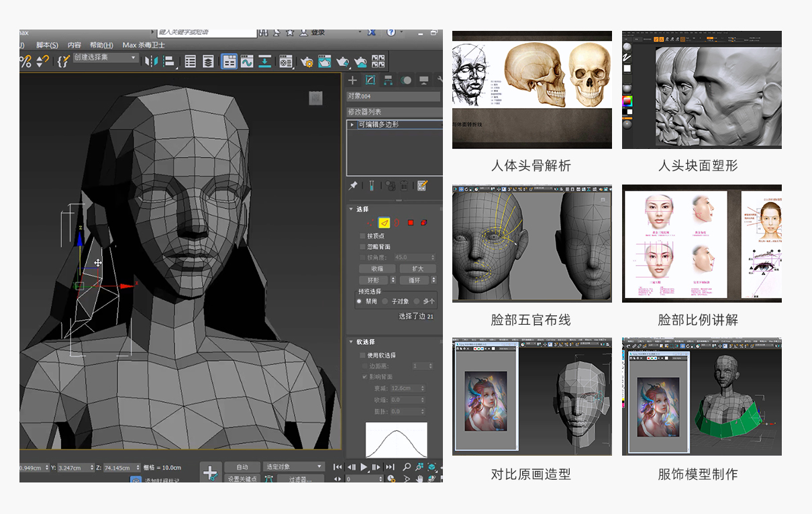Open the Create panel plus icon
Image resolution: width=812 pixels, height=514 pixels.
[352, 81]
